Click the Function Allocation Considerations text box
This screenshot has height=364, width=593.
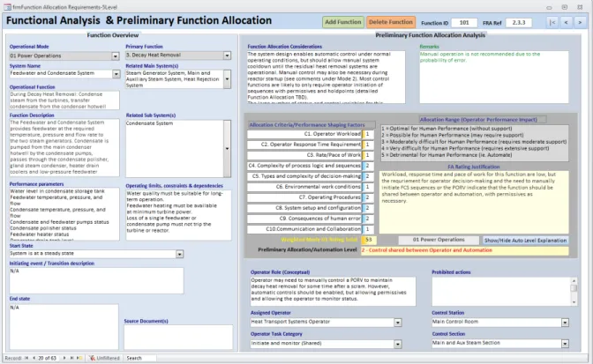[326, 77]
